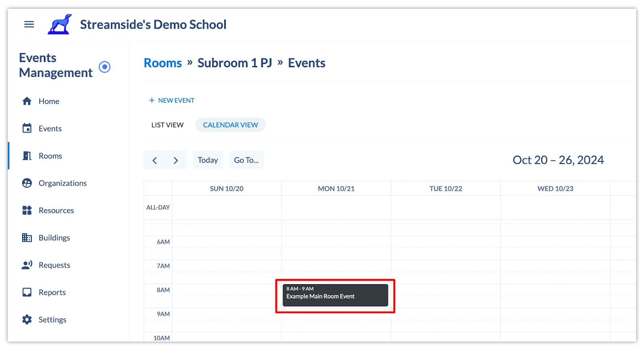Open the Go To... date picker

coord(246,160)
